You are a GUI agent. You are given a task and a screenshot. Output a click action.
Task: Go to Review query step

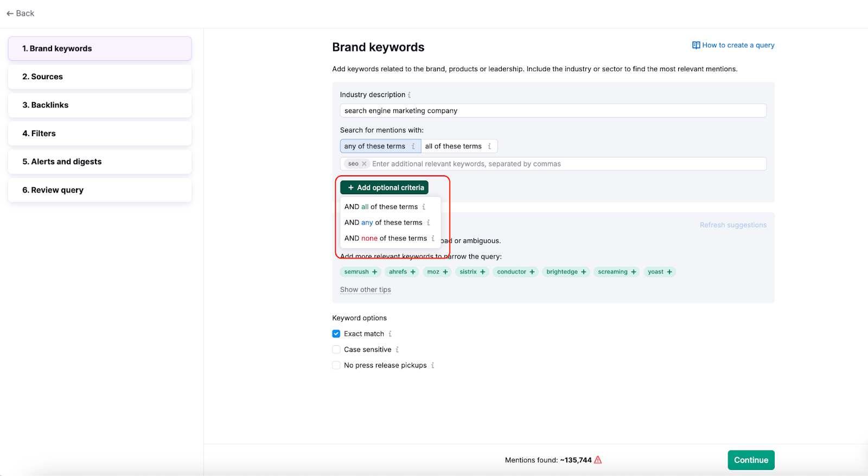pos(100,190)
